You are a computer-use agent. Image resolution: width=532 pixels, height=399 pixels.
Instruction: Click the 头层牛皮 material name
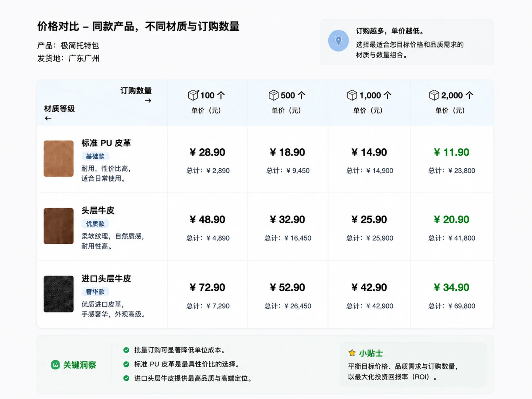pyautogui.click(x=98, y=210)
